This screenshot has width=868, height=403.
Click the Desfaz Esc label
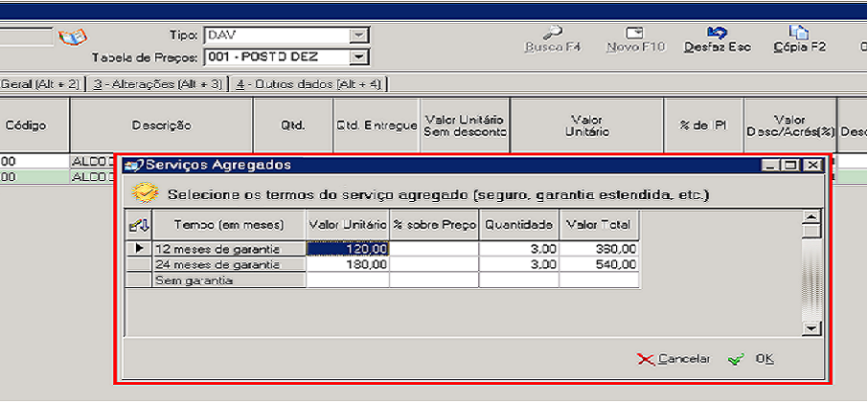tap(718, 48)
